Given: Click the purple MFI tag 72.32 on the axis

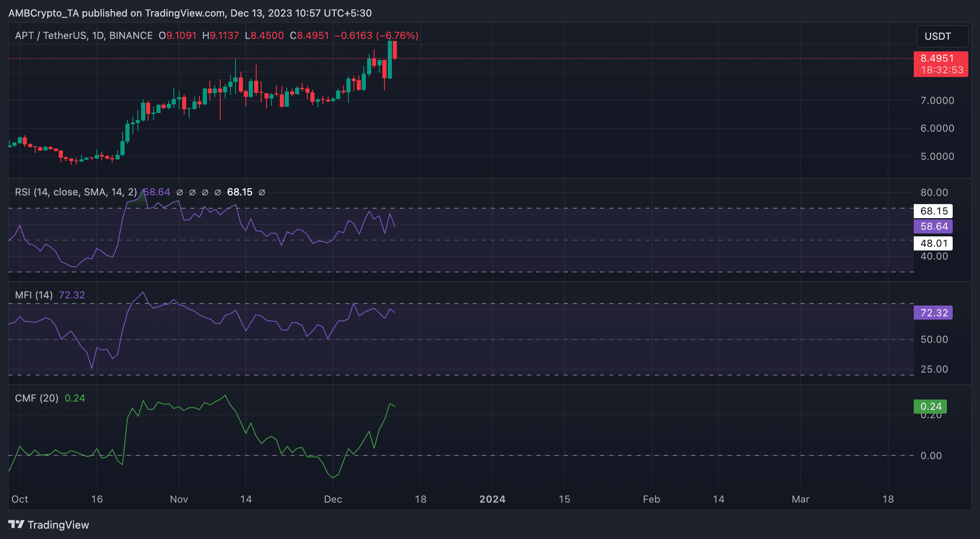Looking at the screenshot, I should tap(933, 313).
